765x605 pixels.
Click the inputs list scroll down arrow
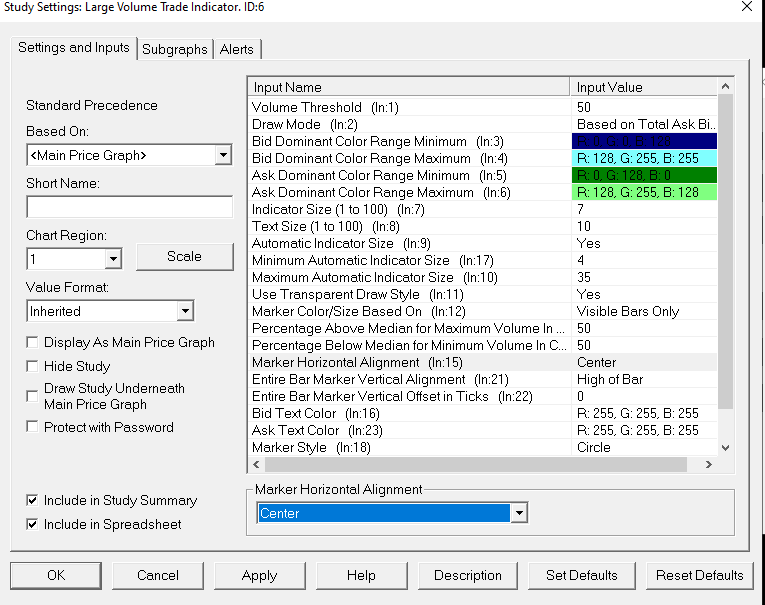(x=725, y=447)
